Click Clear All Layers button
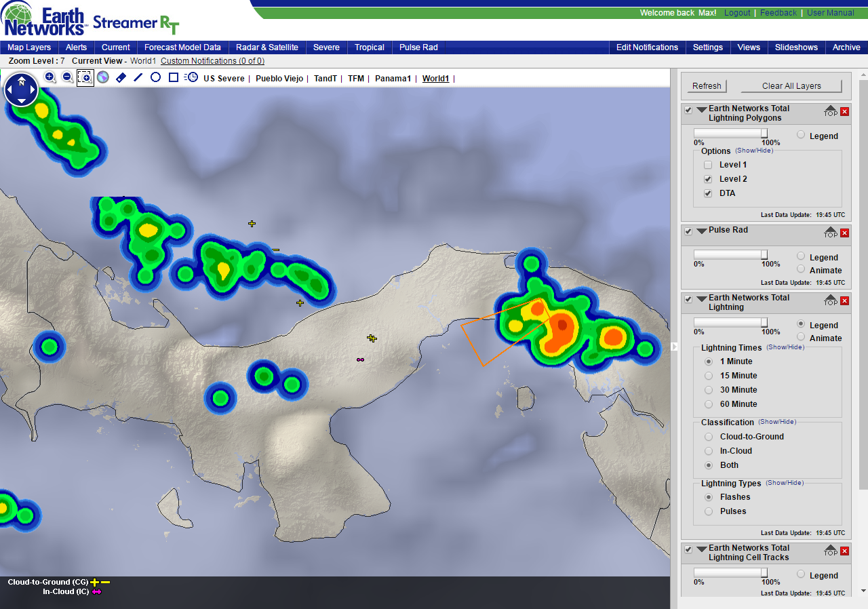The image size is (868, 609). (791, 86)
